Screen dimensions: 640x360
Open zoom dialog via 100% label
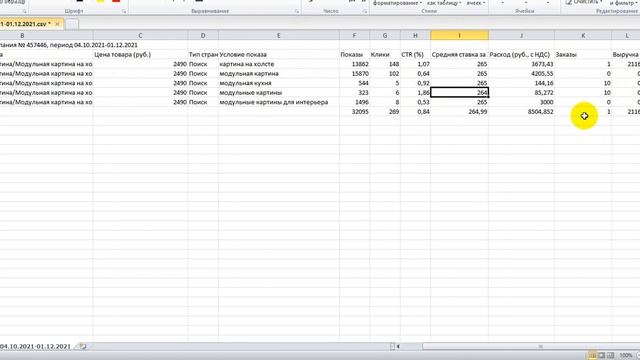(x=625, y=356)
